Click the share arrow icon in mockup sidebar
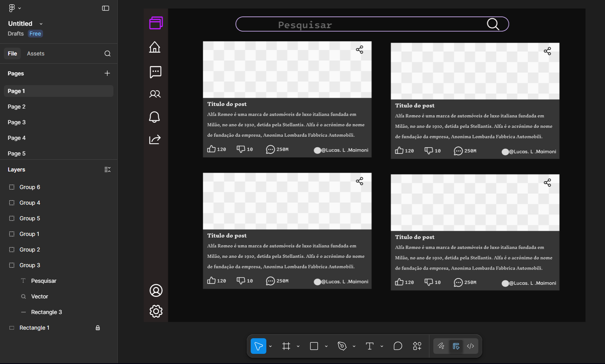605x364 pixels. (x=155, y=139)
